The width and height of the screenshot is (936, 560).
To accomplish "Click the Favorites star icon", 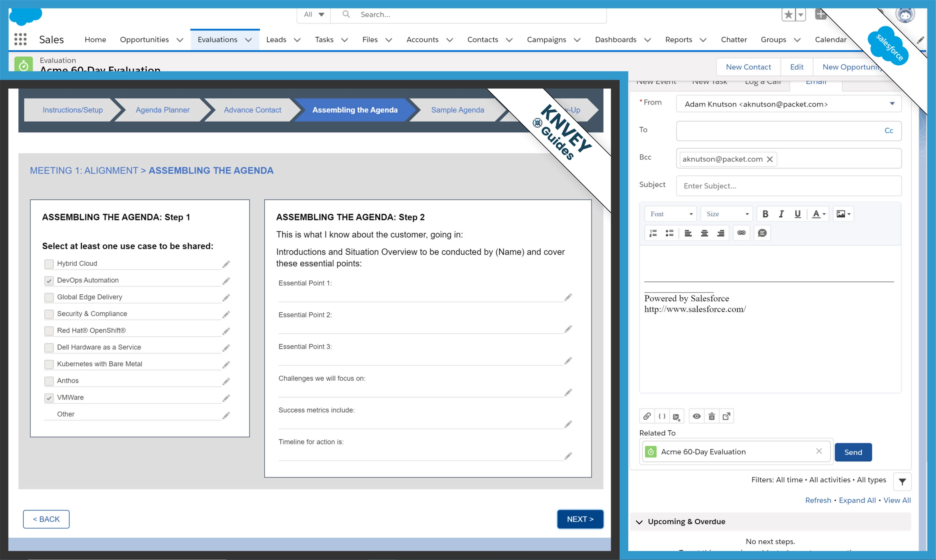I will [x=788, y=15].
